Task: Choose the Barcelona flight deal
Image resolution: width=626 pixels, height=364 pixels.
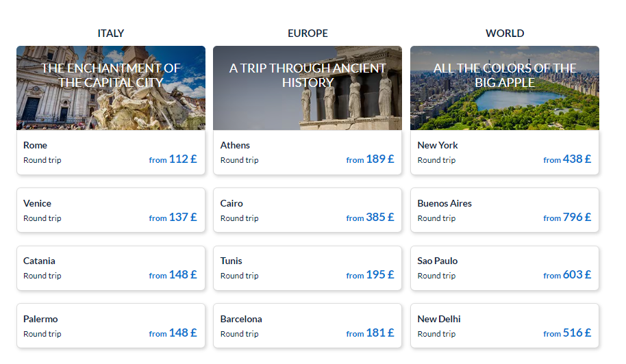Action: click(307, 326)
